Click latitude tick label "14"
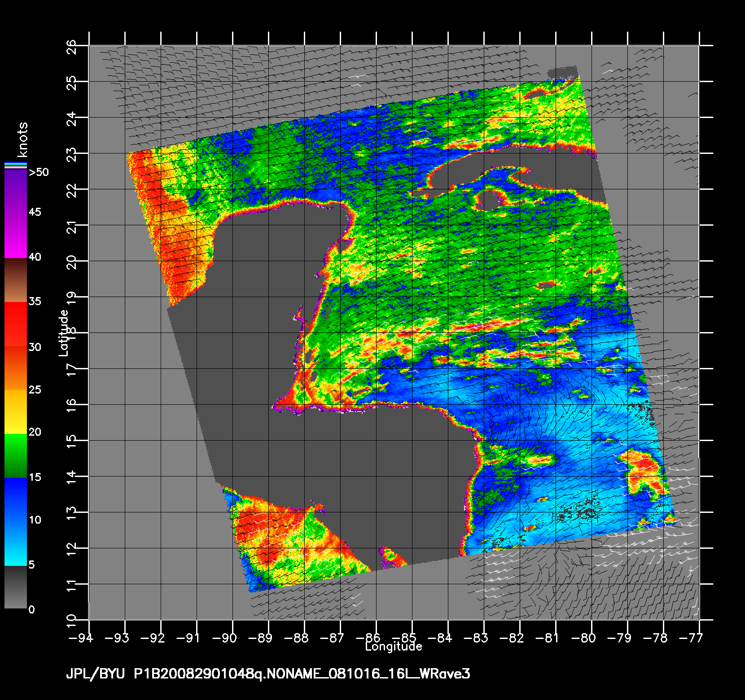This screenshot has height=700, width=745. (x=71, y=477)
